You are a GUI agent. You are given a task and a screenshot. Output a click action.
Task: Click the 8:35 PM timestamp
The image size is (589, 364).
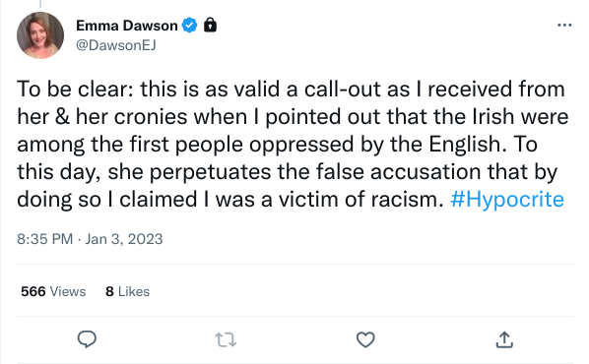pyautogui.click(x=44, y=239)
